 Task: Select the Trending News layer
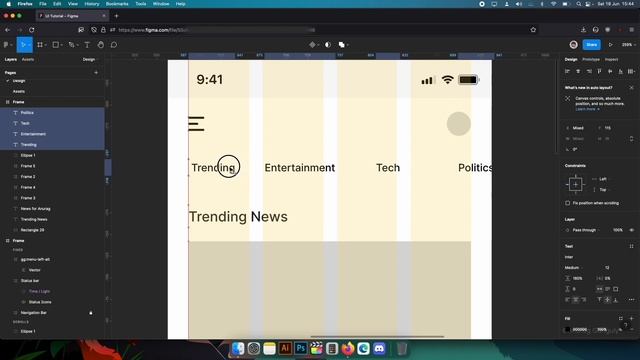pos(34,220)
